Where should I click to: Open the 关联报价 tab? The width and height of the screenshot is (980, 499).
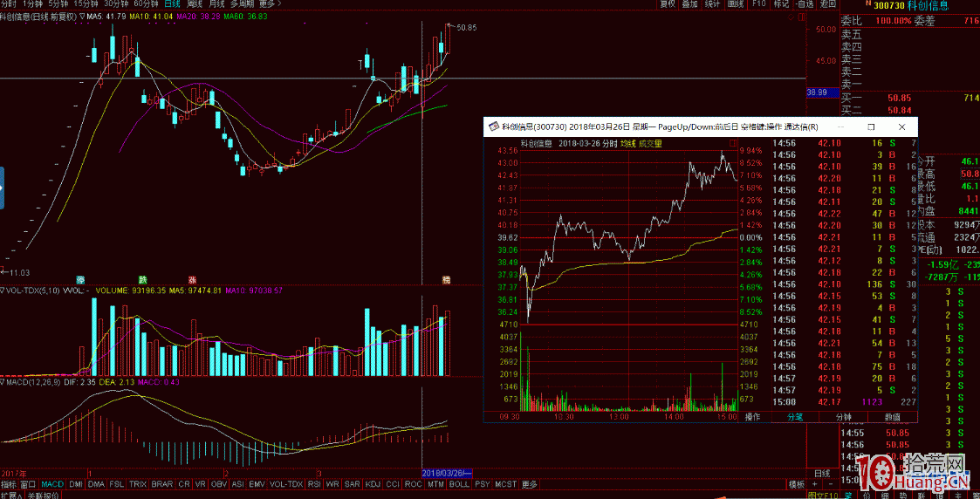coord(43,496)
